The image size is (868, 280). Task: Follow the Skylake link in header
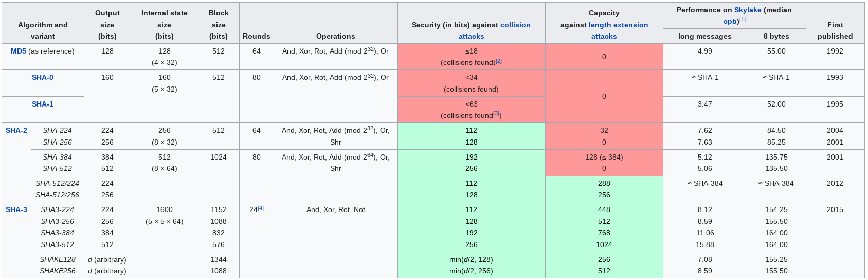click(748, 10)
